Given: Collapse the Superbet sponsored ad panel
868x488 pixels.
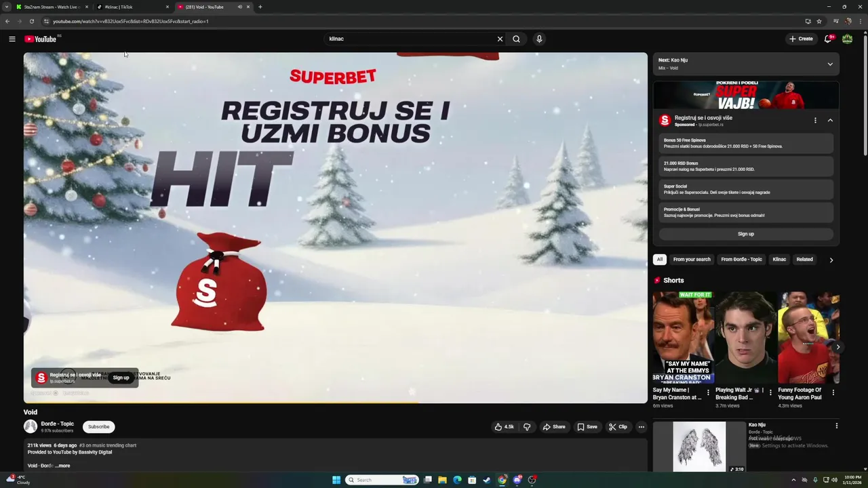Looking at the screenshot, I should coord(830,121).
